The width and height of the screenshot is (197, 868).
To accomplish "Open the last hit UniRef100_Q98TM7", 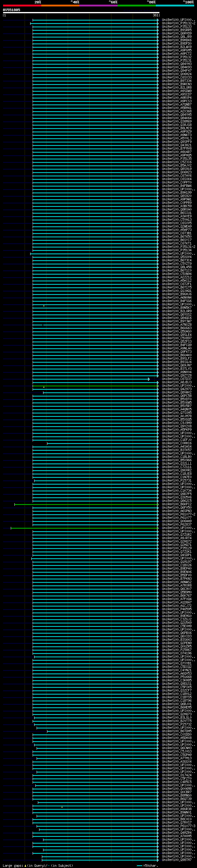I will tap(177, 860).
